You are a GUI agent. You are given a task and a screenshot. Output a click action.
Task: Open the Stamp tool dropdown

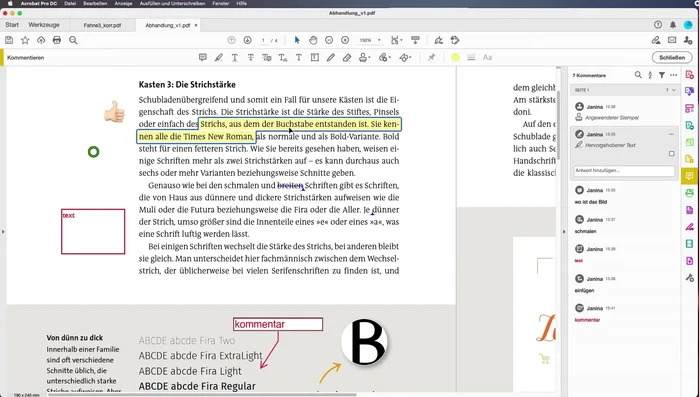pos(365,57)
